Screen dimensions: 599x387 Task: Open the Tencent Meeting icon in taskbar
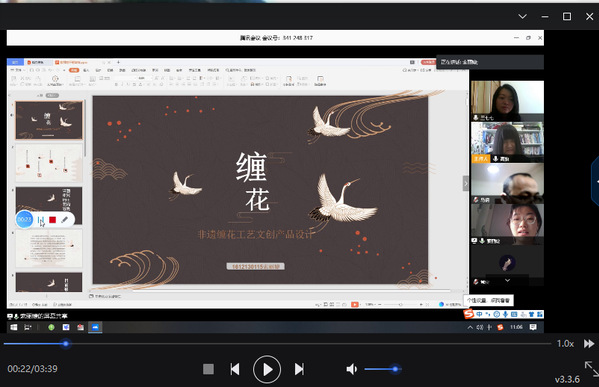[x=95, y=327]
